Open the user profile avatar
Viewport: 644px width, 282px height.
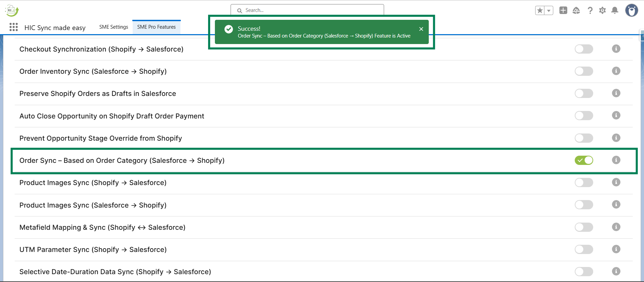631,11
